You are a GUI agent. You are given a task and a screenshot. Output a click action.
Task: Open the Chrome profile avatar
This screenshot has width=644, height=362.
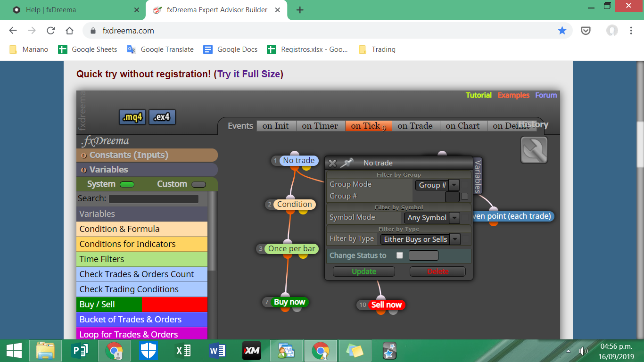pos(612,31)
